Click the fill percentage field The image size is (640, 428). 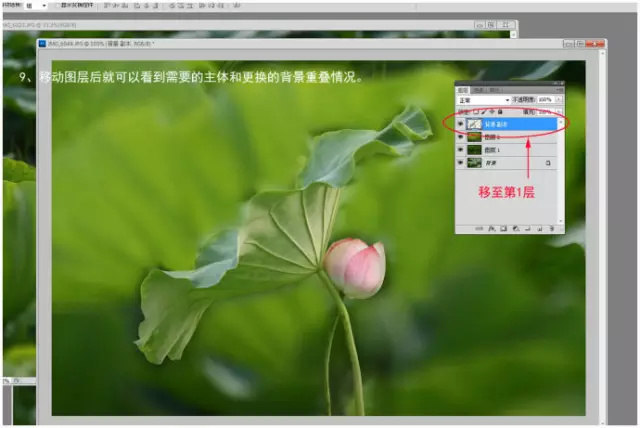[545, 112]
